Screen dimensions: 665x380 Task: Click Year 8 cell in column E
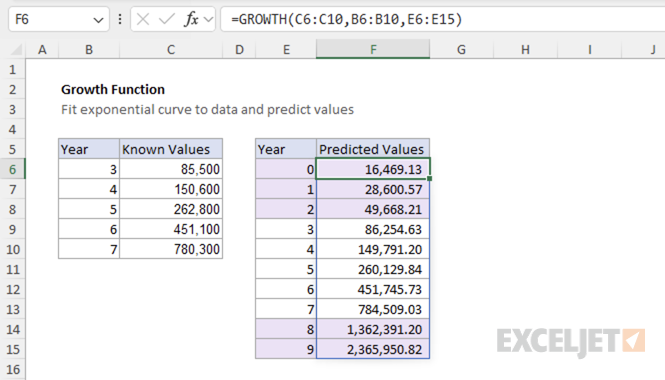(x=286, y=329)
